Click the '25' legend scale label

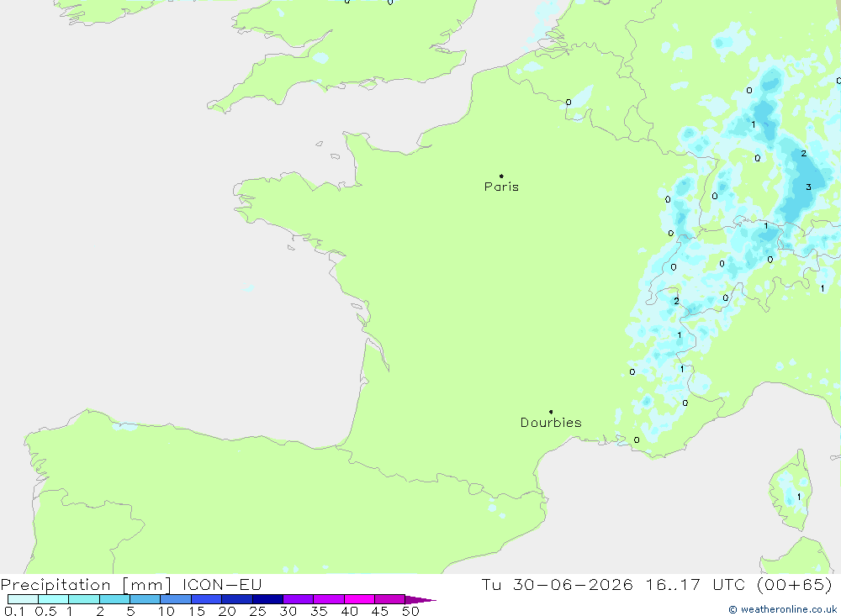[x=257, y=611]
